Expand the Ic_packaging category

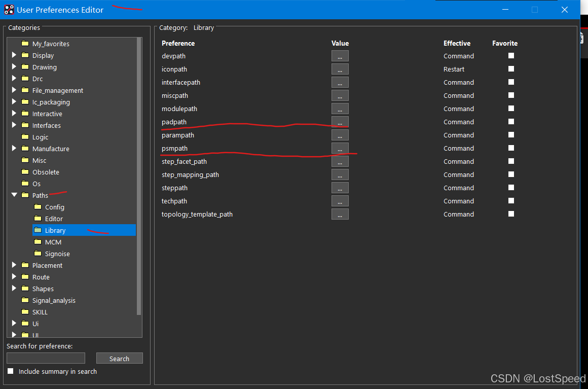pos(14,101)
